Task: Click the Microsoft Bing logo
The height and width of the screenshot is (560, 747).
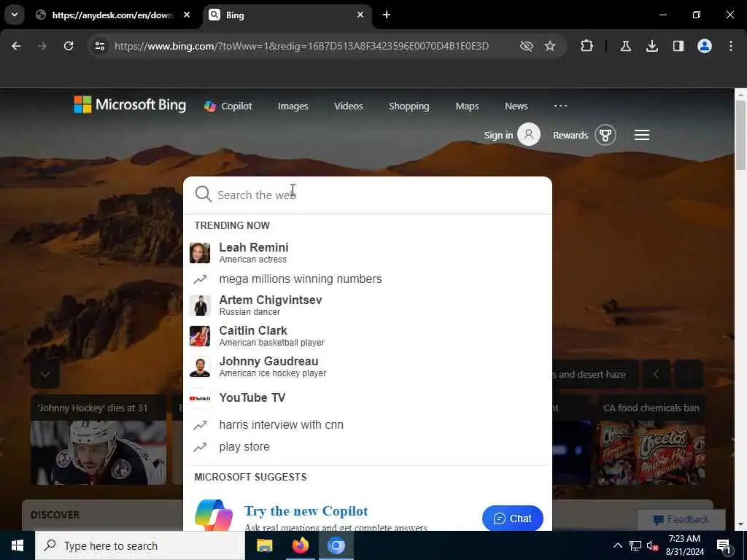Action: pos(130,105)
